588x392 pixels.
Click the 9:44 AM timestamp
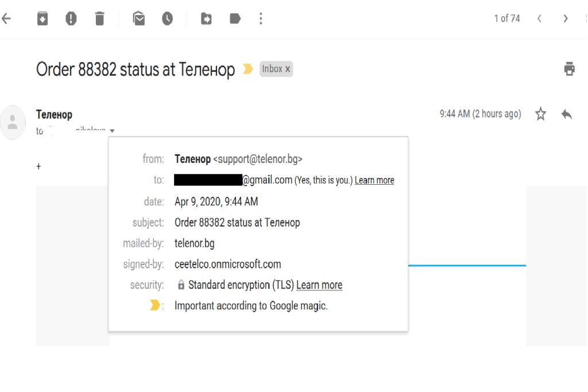(x=481, y=114)
